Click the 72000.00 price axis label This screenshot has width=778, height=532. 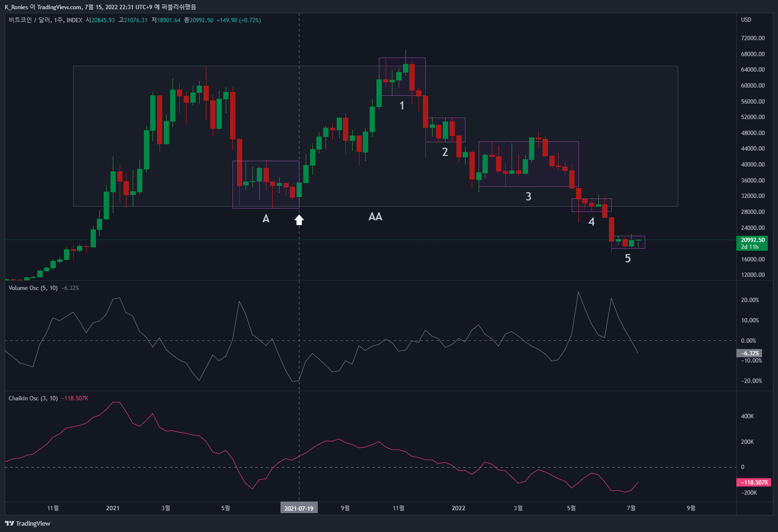point(753,38)
